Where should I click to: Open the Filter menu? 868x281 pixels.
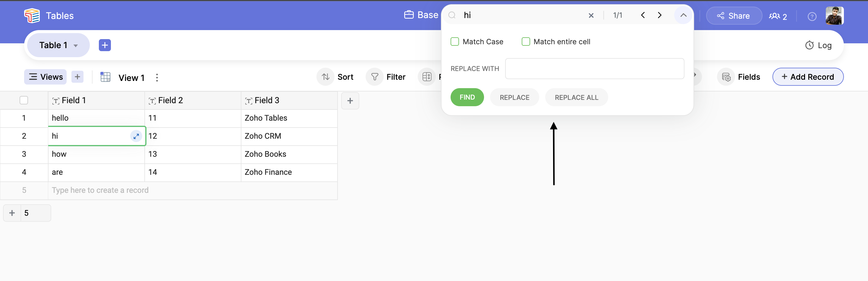tap(388, 77)
